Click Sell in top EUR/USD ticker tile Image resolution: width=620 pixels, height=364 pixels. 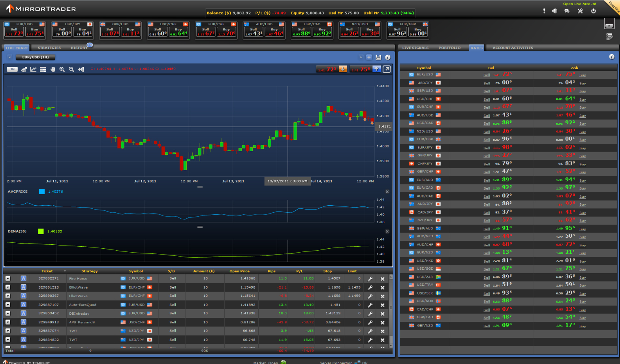(x=14, y=32)
